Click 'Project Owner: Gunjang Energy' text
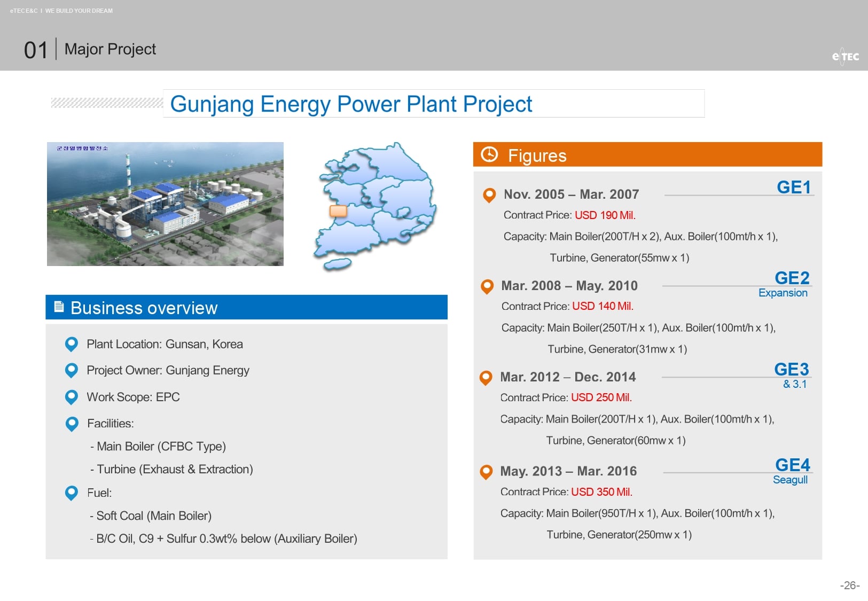Screen dimensions: 868x601 click(168, 371)
